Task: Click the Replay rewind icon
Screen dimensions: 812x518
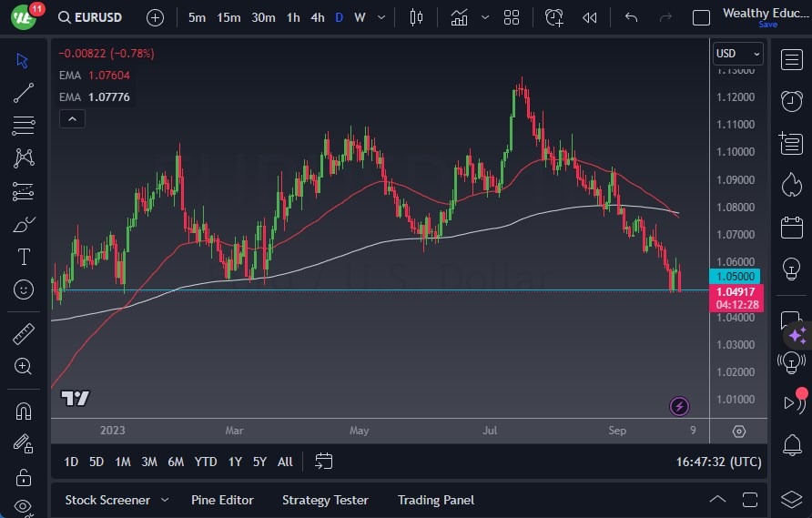Action: [x=590, y=17]
